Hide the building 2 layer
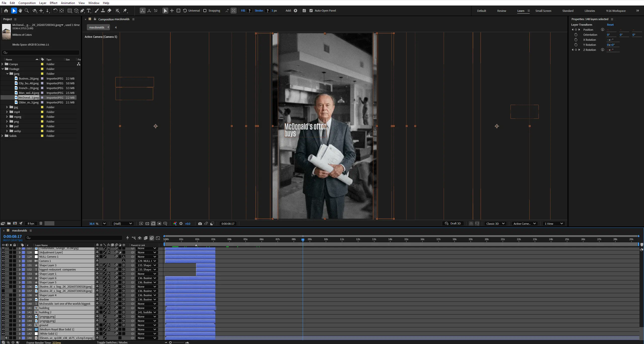The height and width of the screenshot is (344, 644). pos(3,312)
